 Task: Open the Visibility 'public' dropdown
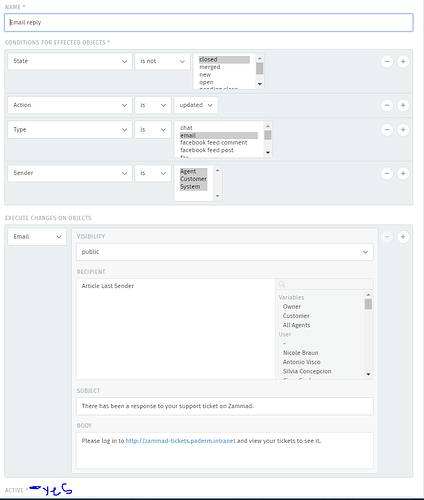(225, 252)
